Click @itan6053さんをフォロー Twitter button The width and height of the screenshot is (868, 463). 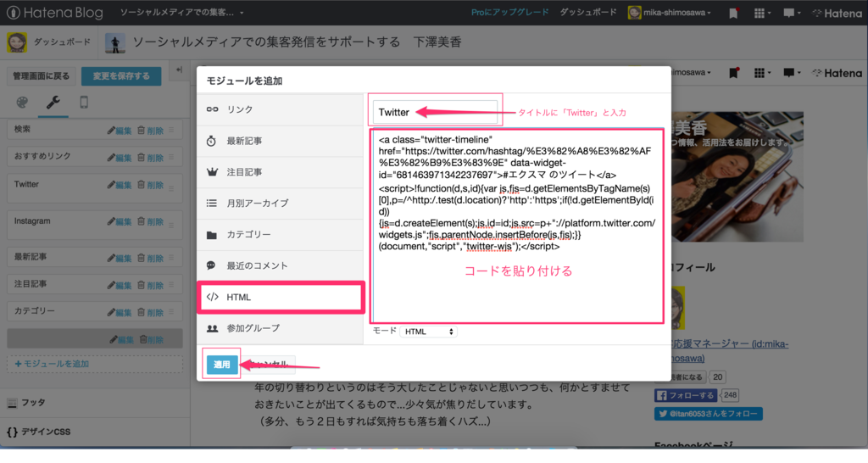point(709,414)
